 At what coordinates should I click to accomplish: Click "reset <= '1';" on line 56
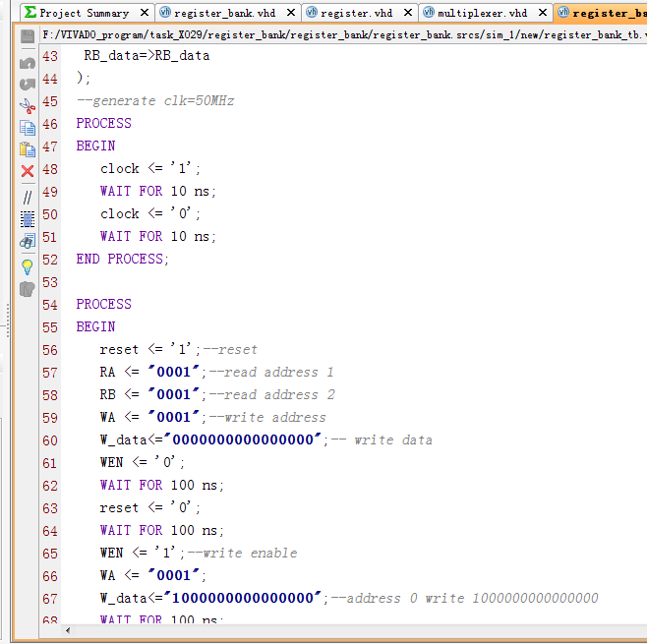pos(150,349)
